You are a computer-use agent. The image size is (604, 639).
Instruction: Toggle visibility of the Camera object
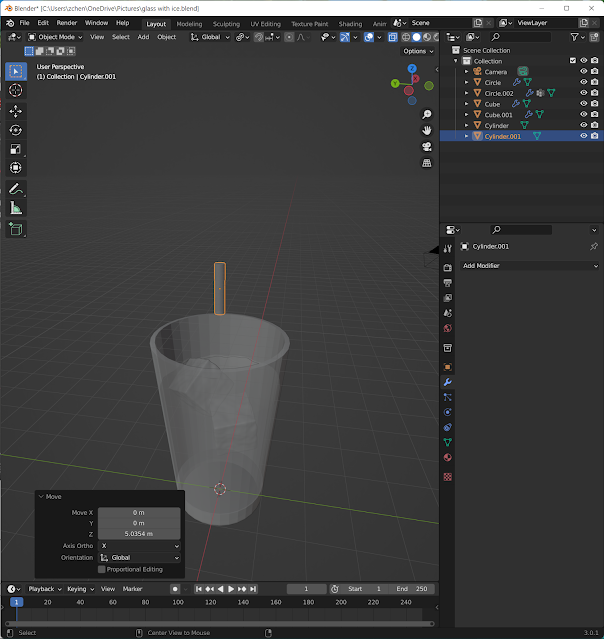(583, 71)
